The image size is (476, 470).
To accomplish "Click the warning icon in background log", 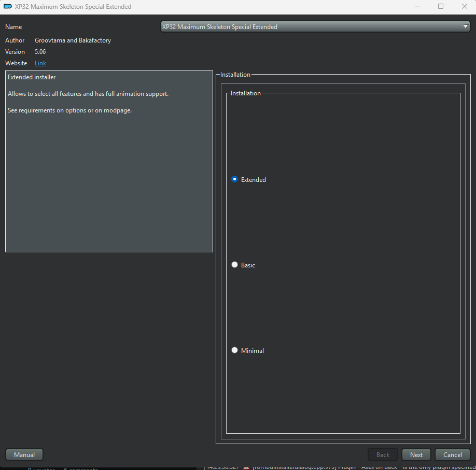I will coord(246,468).
